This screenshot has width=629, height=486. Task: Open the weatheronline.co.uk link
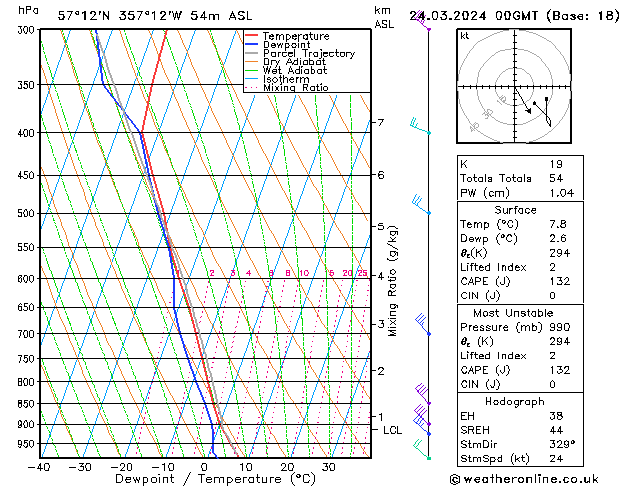coord(543,478)
